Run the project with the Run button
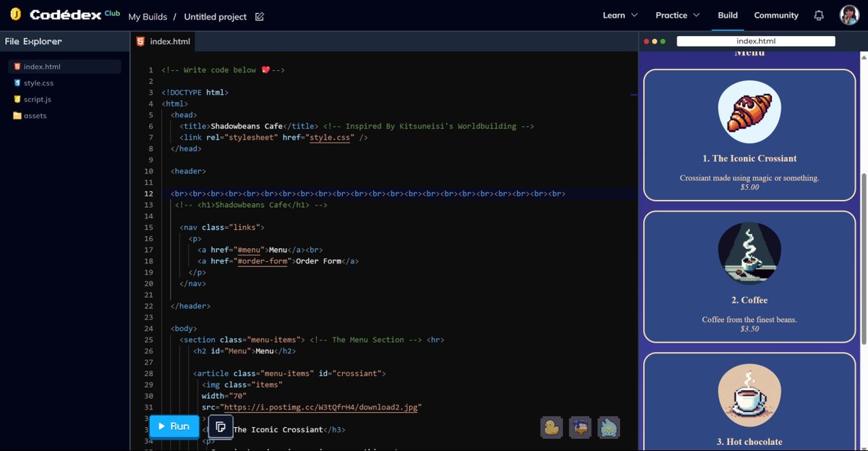Viewport: 868px width, 451px height. tap(174, 426)
